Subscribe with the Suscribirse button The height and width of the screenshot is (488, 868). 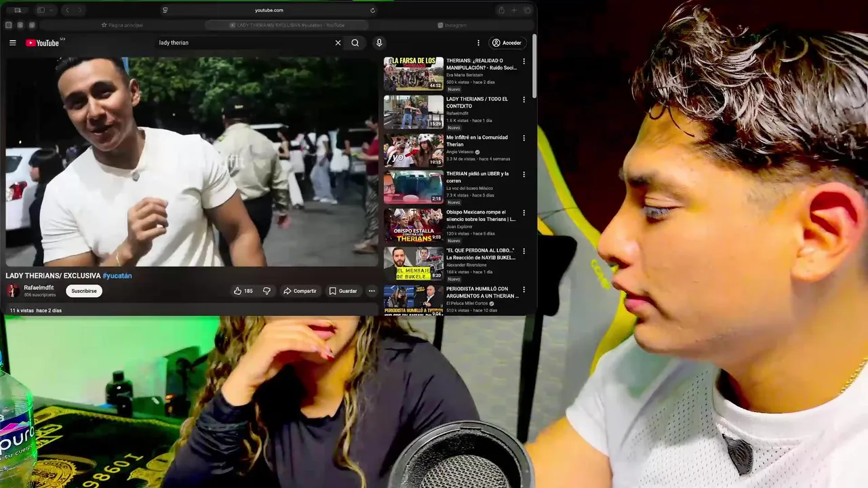pos(84,291)
